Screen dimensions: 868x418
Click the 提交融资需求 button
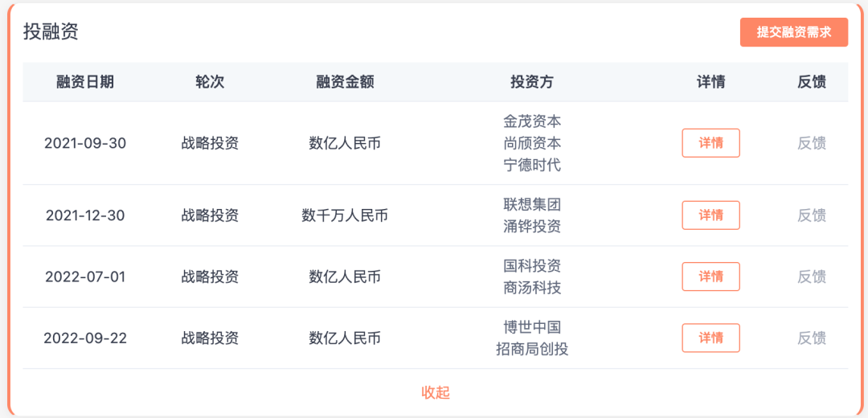[793, 32]
